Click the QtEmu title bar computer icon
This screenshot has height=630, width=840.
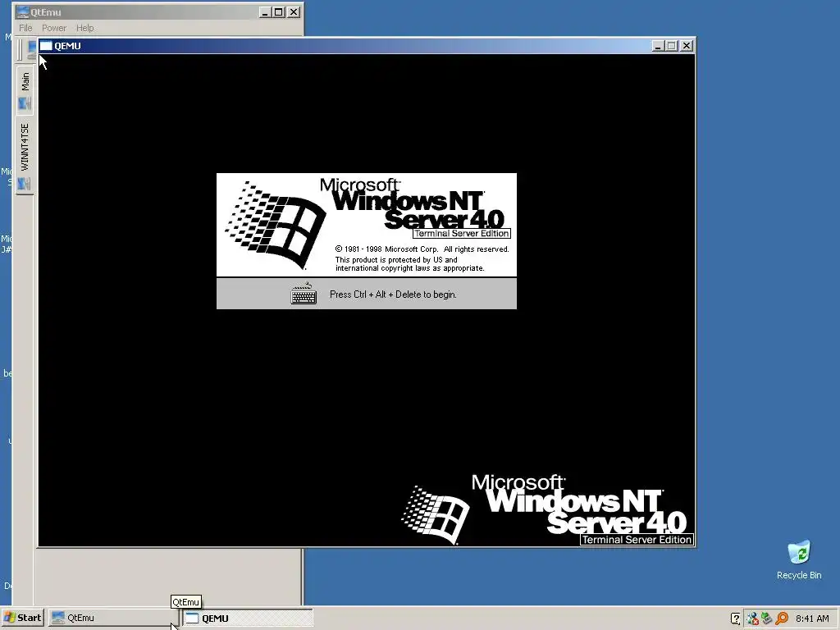22,11
